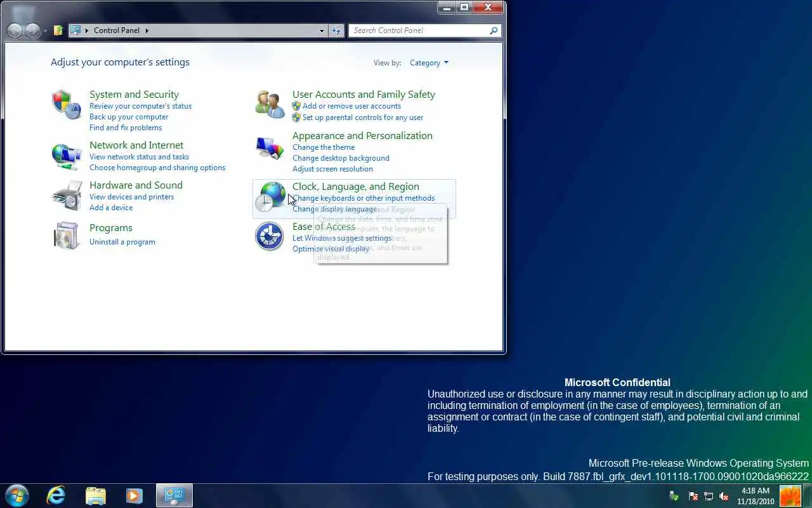Click the Safely Remove Hardware tray icon
The height and width of the screenshot is (508, 812).
click(674, 496)
